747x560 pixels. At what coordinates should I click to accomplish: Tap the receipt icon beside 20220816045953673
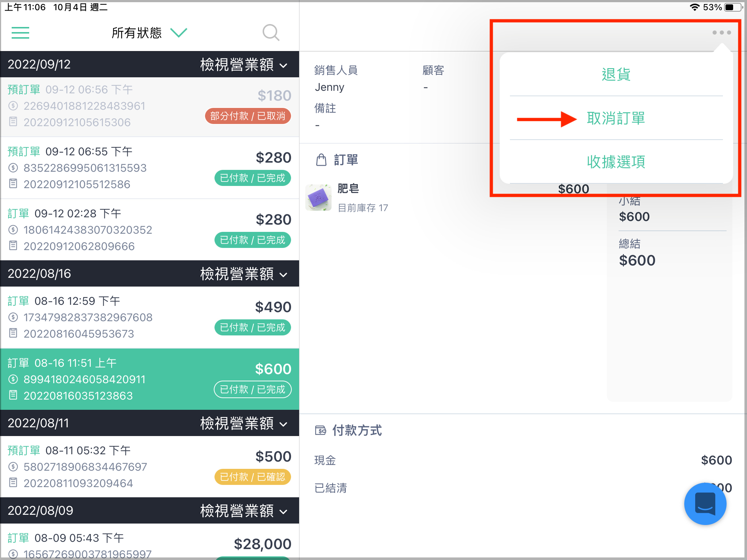pos(13,333)
